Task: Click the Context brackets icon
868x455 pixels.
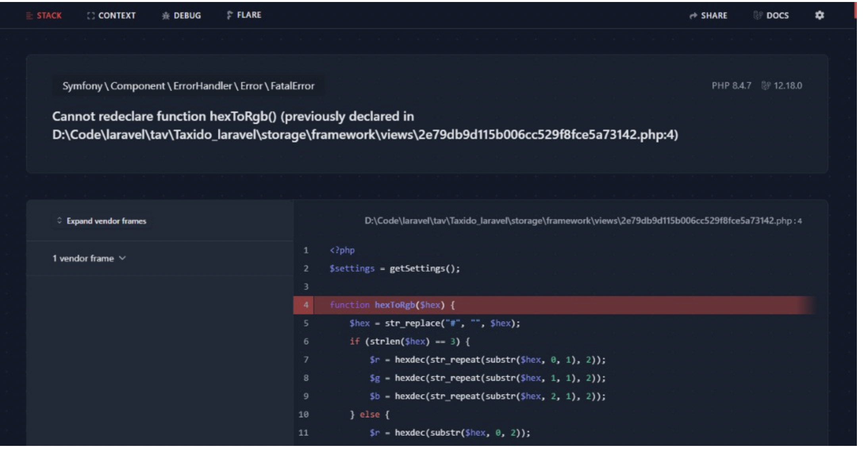Action: 91,15
